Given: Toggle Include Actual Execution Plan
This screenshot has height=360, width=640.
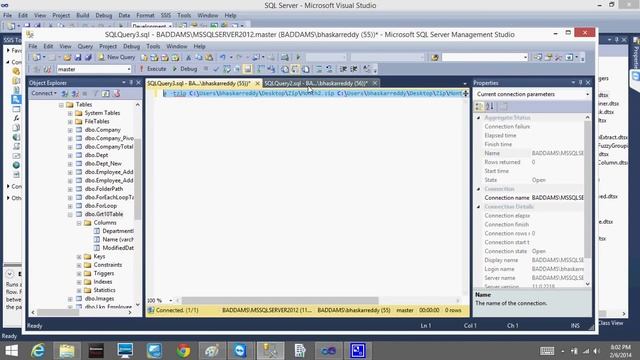Looking at the screenshot, I should tap(260, 69).
